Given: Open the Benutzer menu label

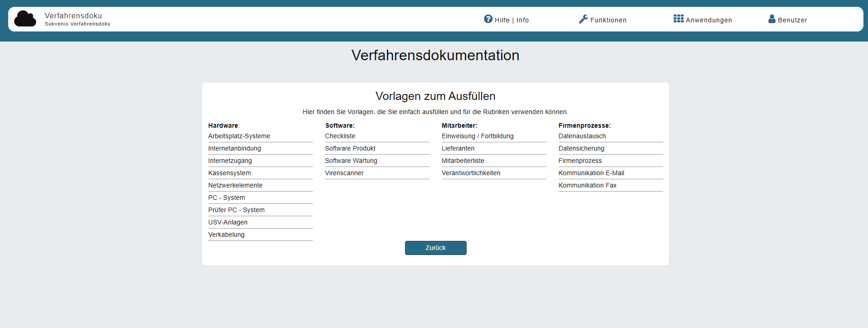Looking at the screenshot, I should pyautogui.click(x=792, y=20).
